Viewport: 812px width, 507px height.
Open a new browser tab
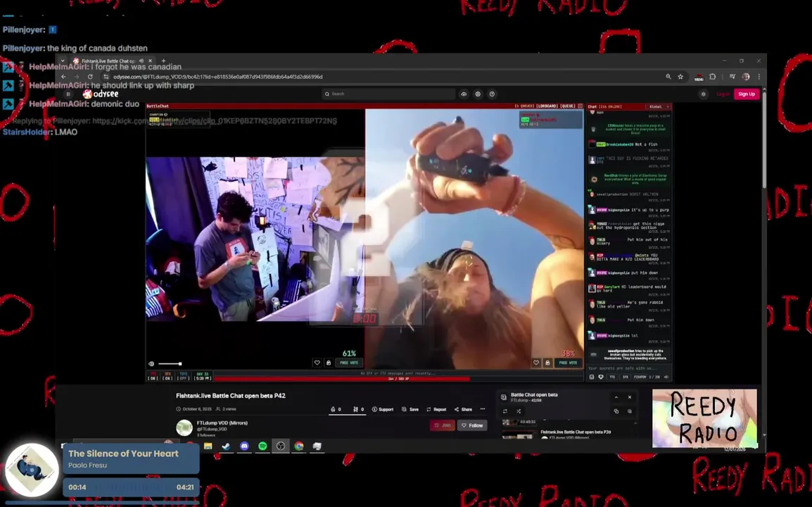(163, 61)
